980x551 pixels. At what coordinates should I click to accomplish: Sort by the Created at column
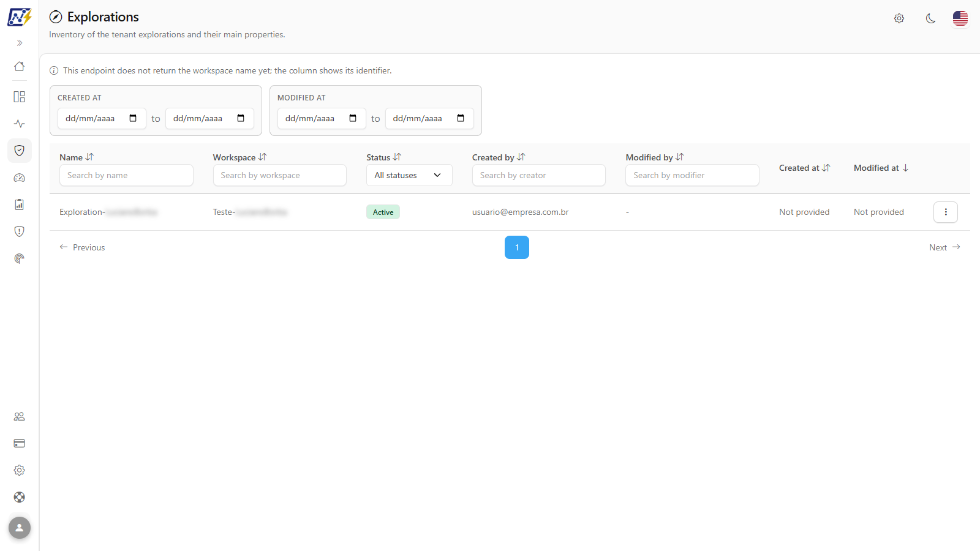coord(805,168)
